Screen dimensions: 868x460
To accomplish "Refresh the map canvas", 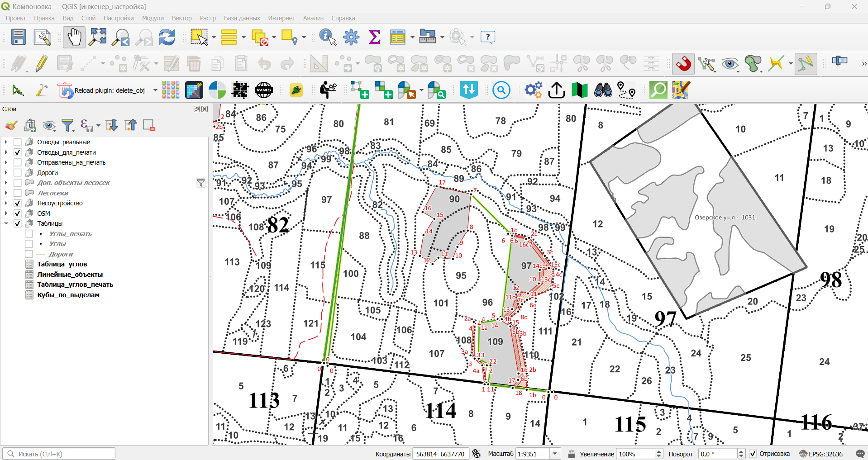I will [167, 37].
